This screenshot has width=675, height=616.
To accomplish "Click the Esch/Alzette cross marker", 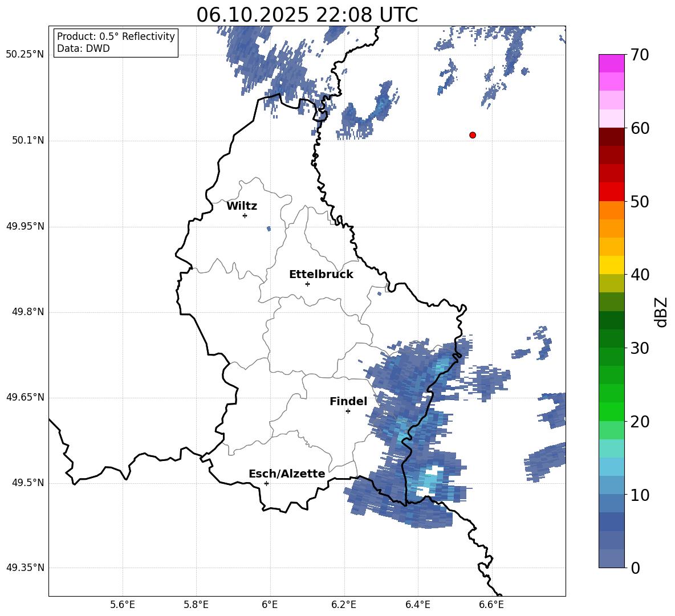I will [266, 483].
